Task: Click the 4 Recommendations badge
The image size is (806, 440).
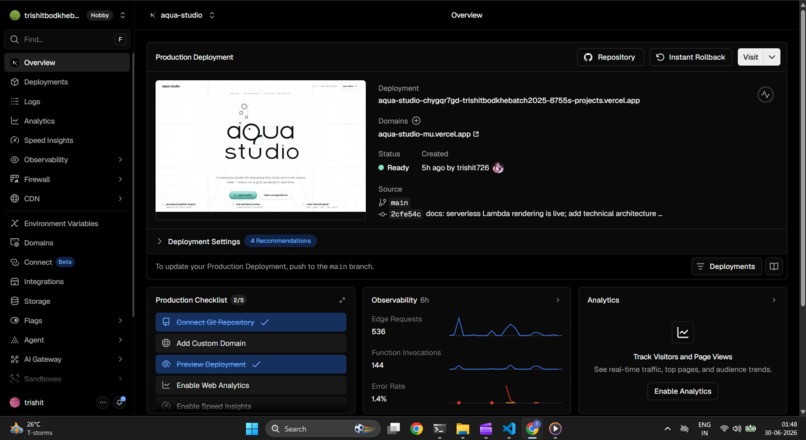Action: pos(281,241)
